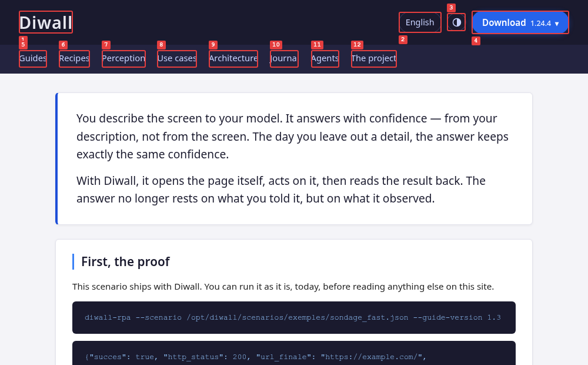Click the "First, the proof" heading

point(126,262)
